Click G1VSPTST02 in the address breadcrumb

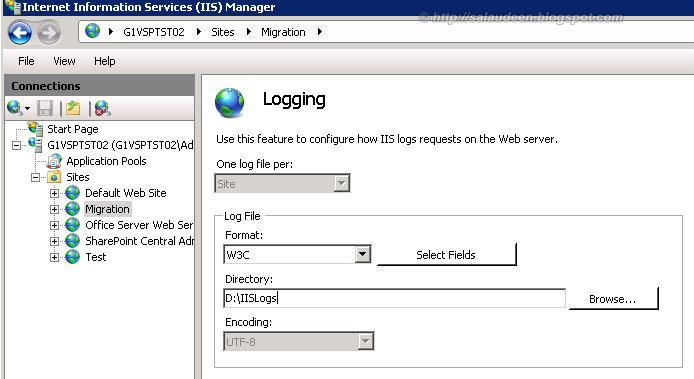coord(154,32)
